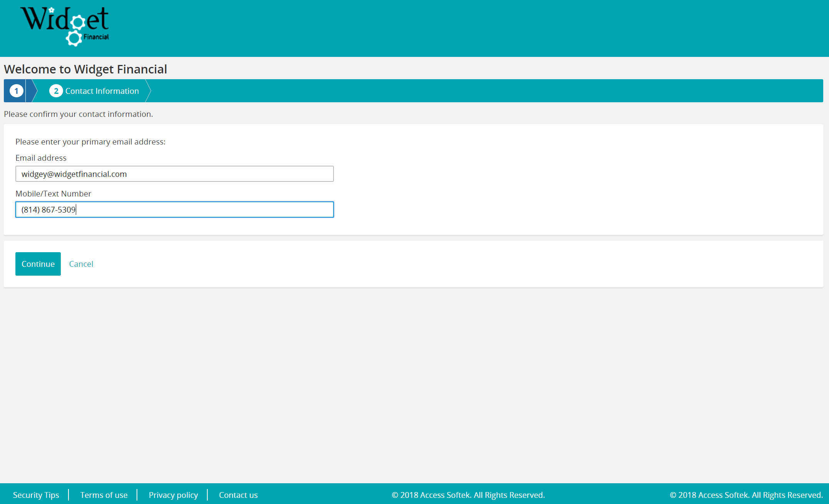Image resolution: width=829 pixels, height=504 pixels.
Task: Open the Contact us footer link
Action: coord(238,495)
